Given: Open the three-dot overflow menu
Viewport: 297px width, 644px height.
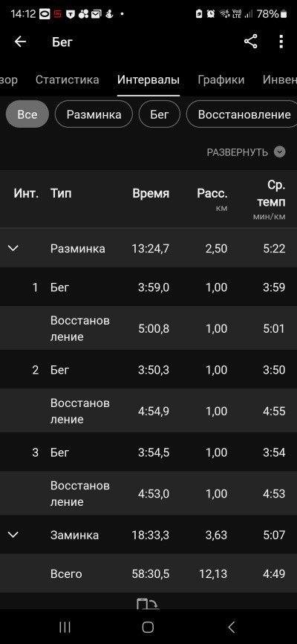Looking at the screenshot, I should pyautogui.click(x=281, y=42).
